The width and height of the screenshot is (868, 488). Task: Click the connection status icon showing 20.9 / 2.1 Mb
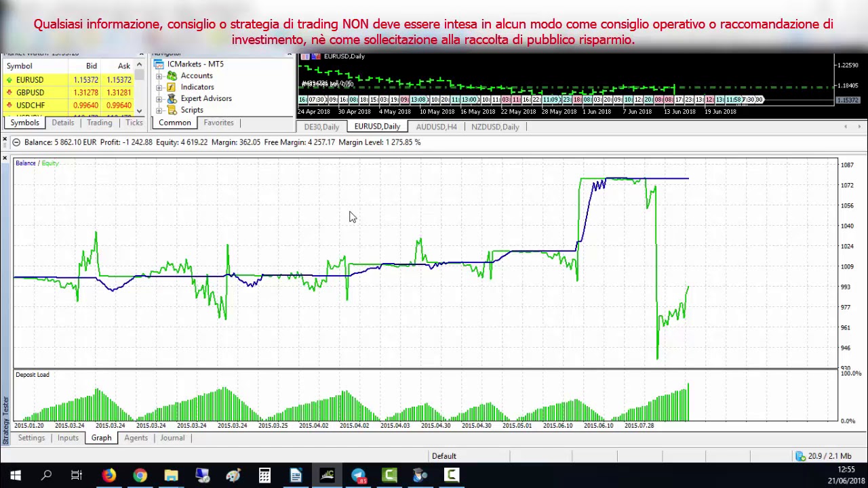801,456
